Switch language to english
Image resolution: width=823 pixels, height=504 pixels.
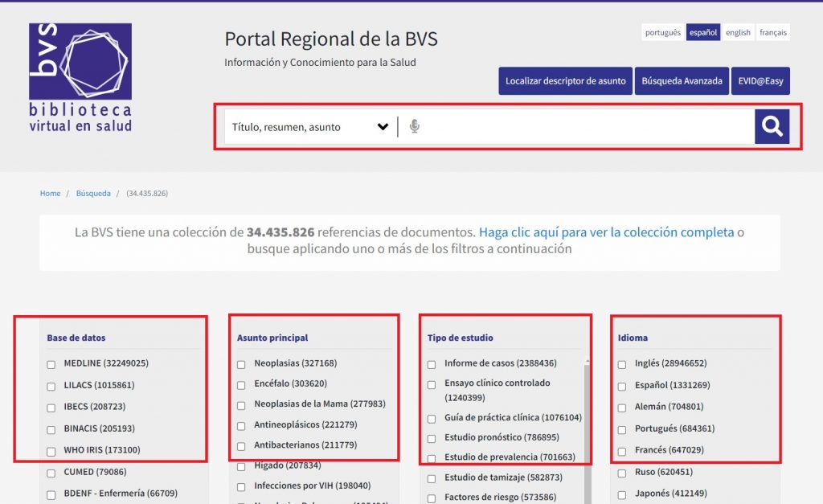pyautogui.click(x=738, y=32)
